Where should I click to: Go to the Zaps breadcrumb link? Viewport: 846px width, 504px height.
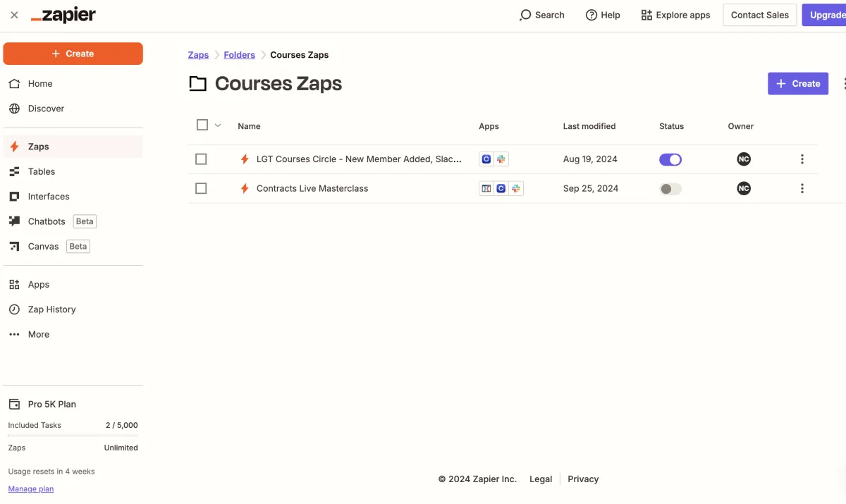[198, 55]
